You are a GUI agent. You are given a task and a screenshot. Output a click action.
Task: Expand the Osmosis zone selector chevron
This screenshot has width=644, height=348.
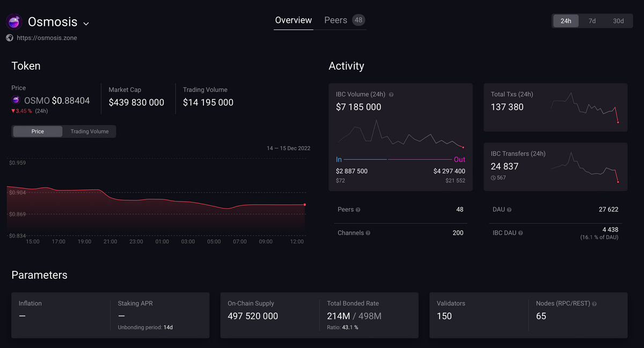[86, 24]
